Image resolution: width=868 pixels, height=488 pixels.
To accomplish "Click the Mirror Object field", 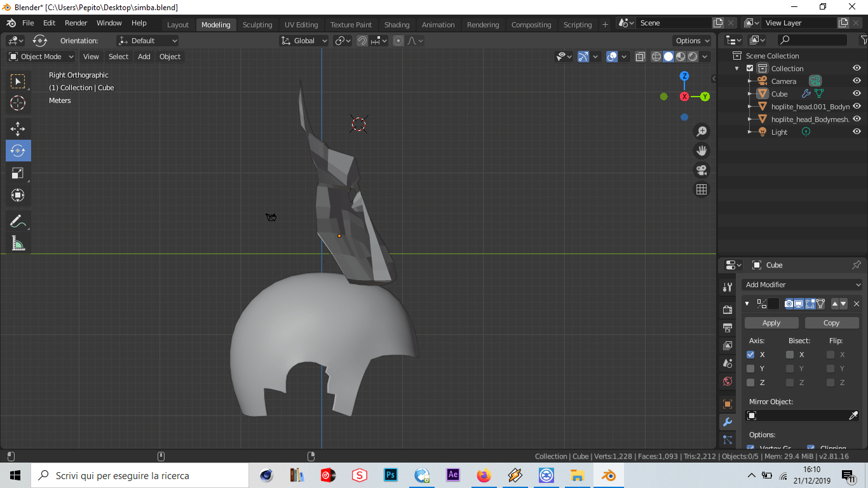I will (x=803, y=416).
